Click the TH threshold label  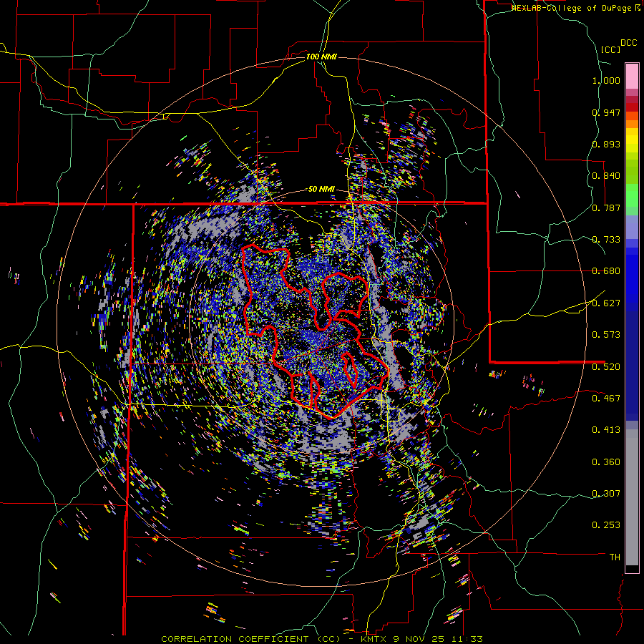[x=615, y=557]
